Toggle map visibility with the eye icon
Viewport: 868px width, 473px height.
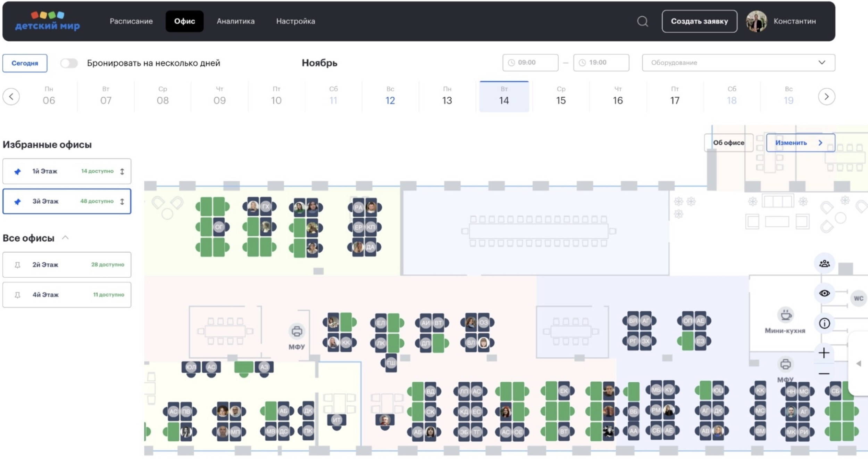pos(824,293)
